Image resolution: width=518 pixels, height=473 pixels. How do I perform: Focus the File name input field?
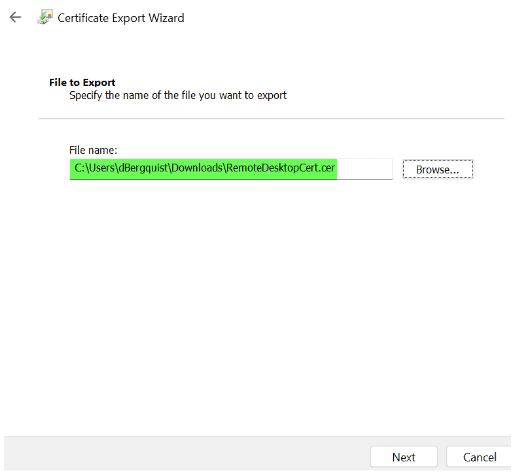[x=231, y=169]
